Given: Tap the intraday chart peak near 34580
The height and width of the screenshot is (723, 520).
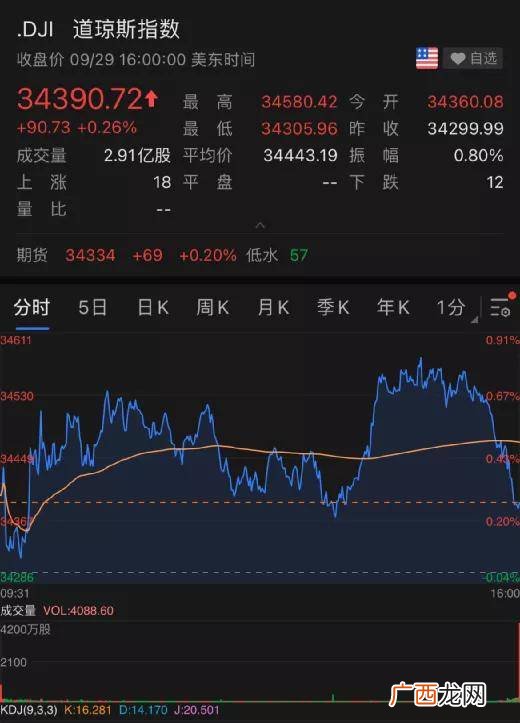Looking at the screenshot, I should tap(420, 360).
